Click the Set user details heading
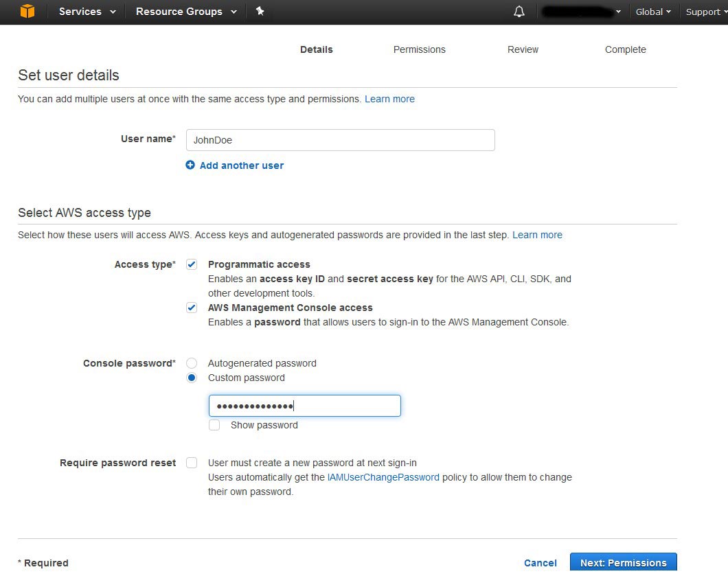 pyautogui.click(x=69, y=76)
